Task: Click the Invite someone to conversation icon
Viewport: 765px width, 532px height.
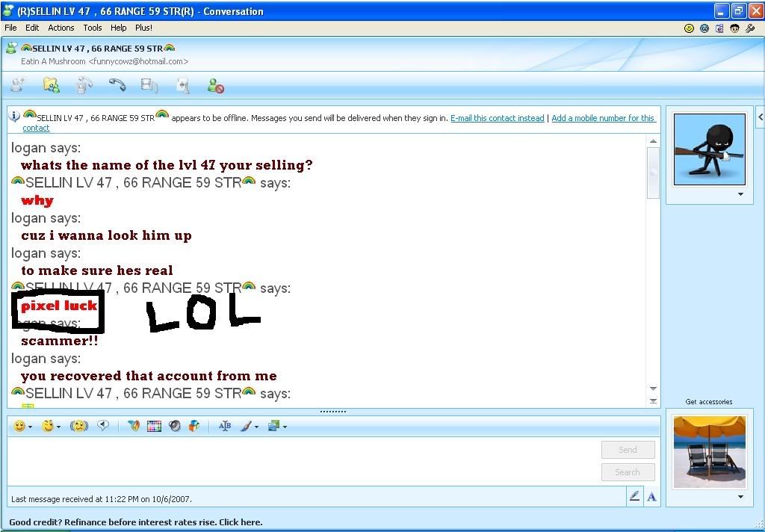Action: coord(18,86)
